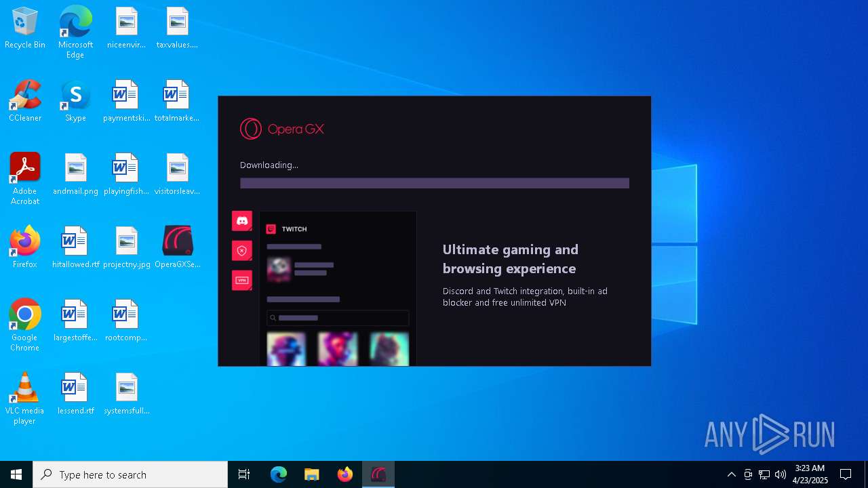Click the first Twitch preview thumbnail
The height and width of the screenshot is (488, 868).
pyautogui.click(x=286, y=348)
